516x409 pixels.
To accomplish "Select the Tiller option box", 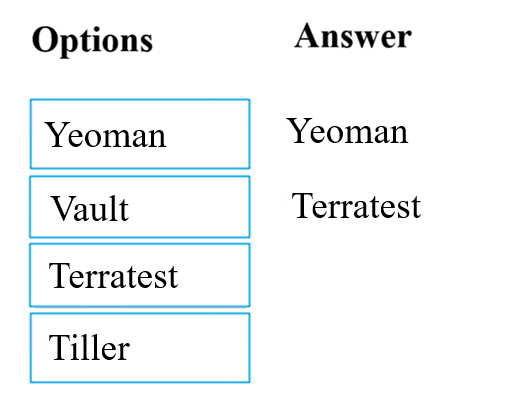I will pos(140,348).
